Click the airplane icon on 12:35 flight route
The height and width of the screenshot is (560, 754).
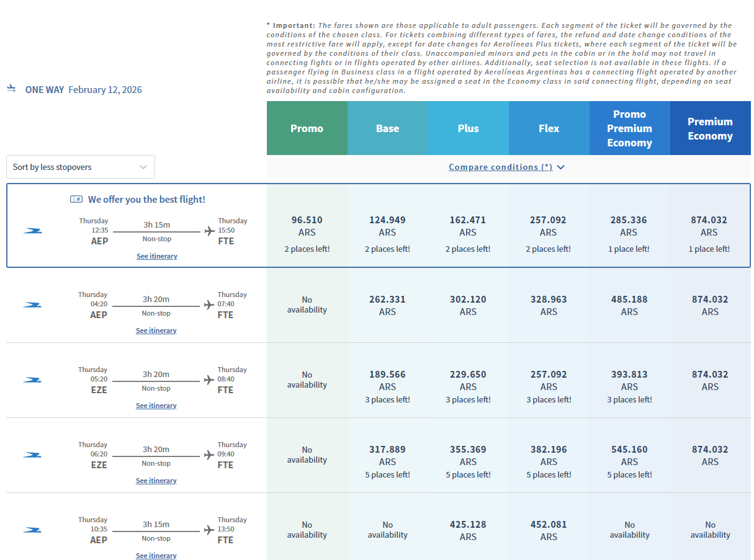click(x=209, y=231)
